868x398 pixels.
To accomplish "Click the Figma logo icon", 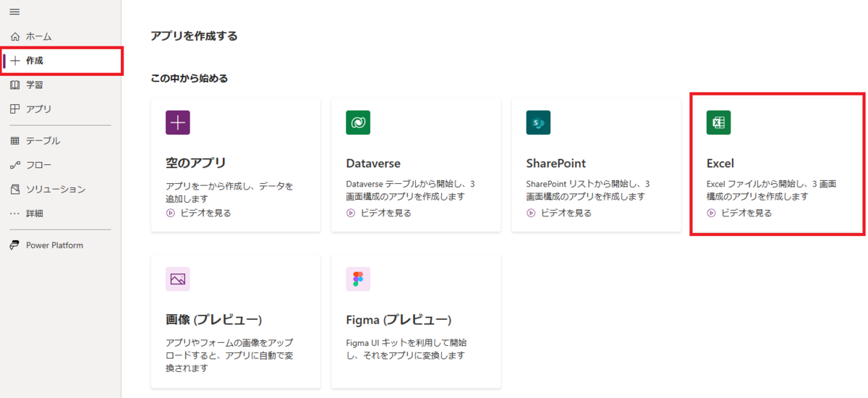I will 358,279.
